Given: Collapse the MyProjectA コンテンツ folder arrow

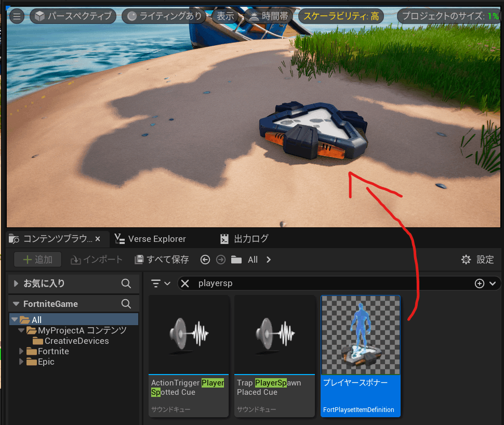Looking at the screenshot, I should (21, 330).
